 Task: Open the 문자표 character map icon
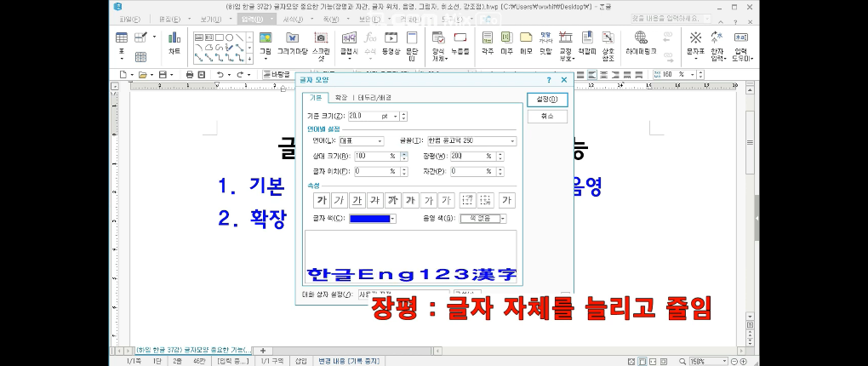(695, 43)
